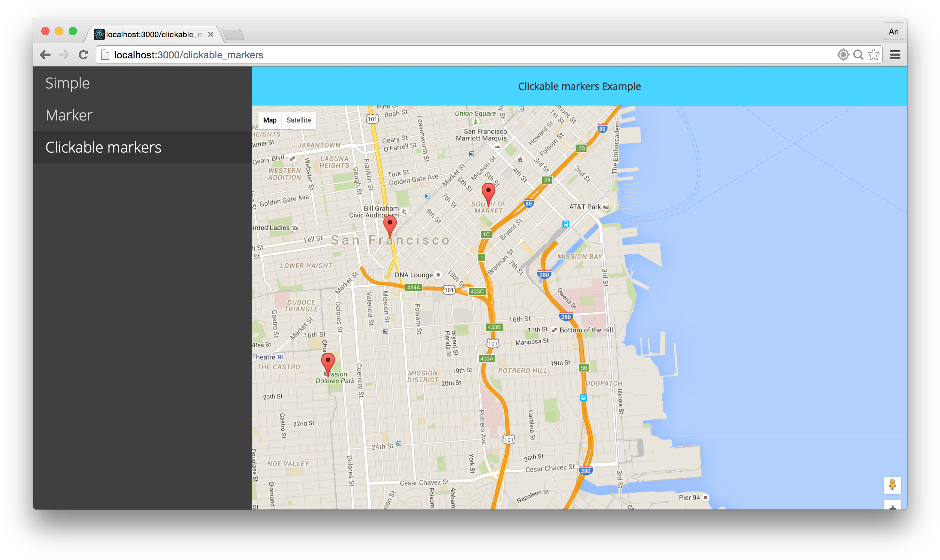This screenshot has width=940, height=560.
Task: Click the map zoom in plus button
Action: (892, 506)
